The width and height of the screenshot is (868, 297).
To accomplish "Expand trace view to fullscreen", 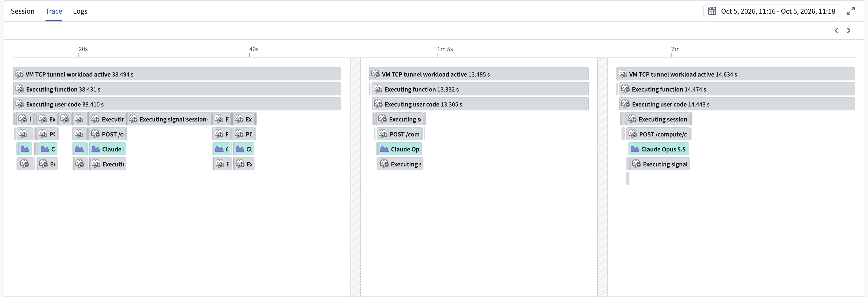I will [851, 11].
